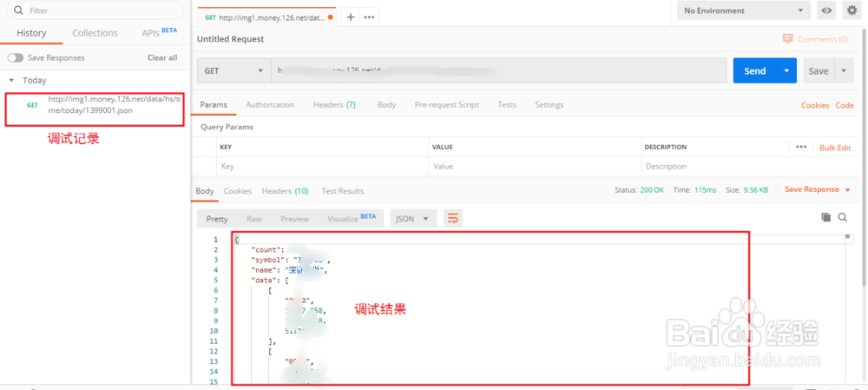The width and height of the screenshot is (868, 390).
Task: Toggle the Save Responses switch
Action: [16, 57]
